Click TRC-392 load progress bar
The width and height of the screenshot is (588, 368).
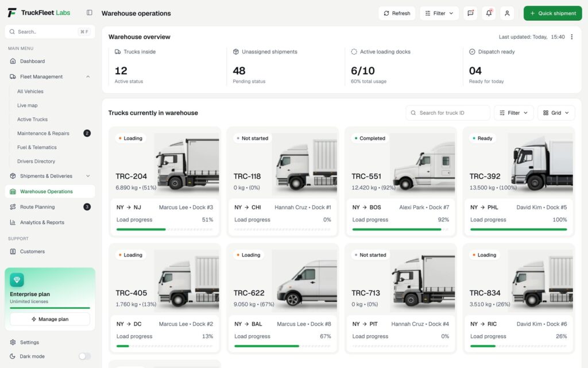click(519, 229)
